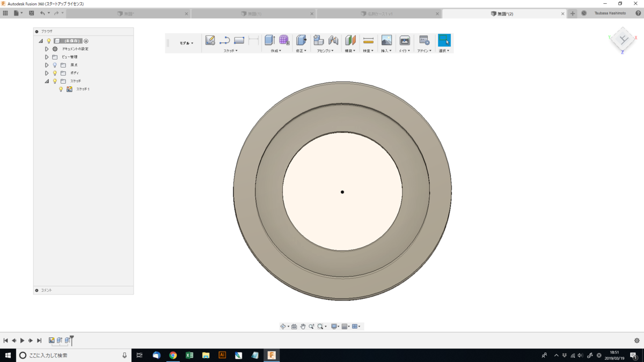Toggle visibility bulb of root component

point(49,41)
